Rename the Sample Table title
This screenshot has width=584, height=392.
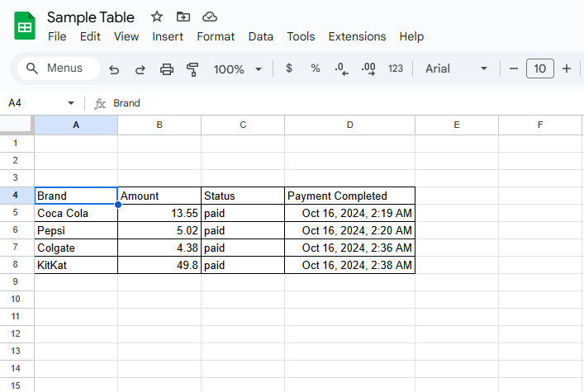(x=91, y=17)
